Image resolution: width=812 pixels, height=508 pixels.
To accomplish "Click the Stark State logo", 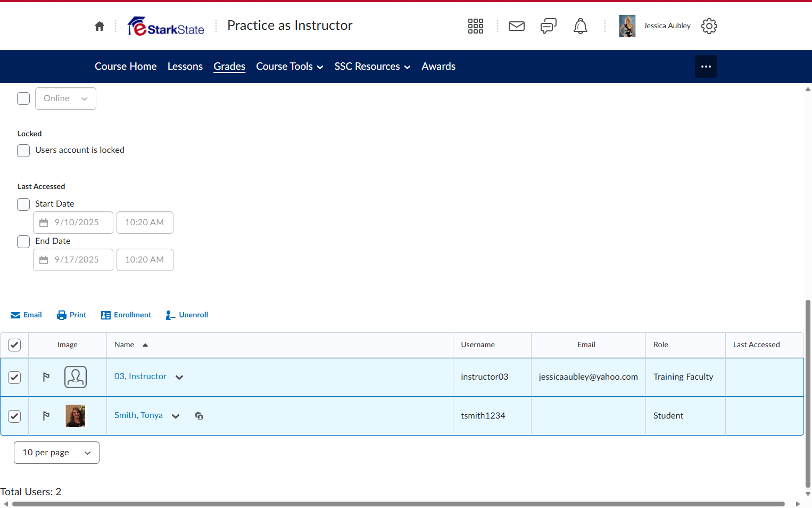I will tap(166, 26).
